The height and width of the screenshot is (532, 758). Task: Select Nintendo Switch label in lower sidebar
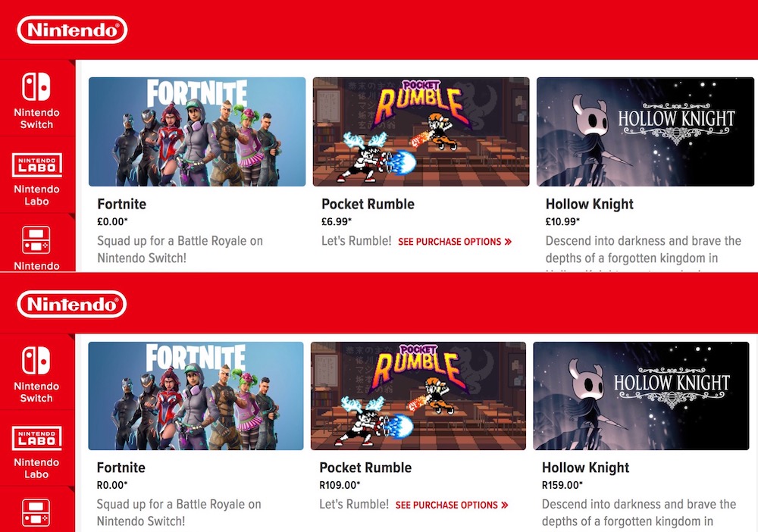pos(36,392)
